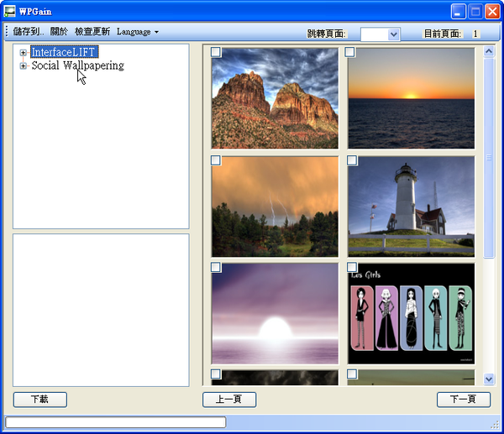Check the Les Girls wallpaper checkbox
The height and width of the screenshot is (434, 504).
click(352, 267)
